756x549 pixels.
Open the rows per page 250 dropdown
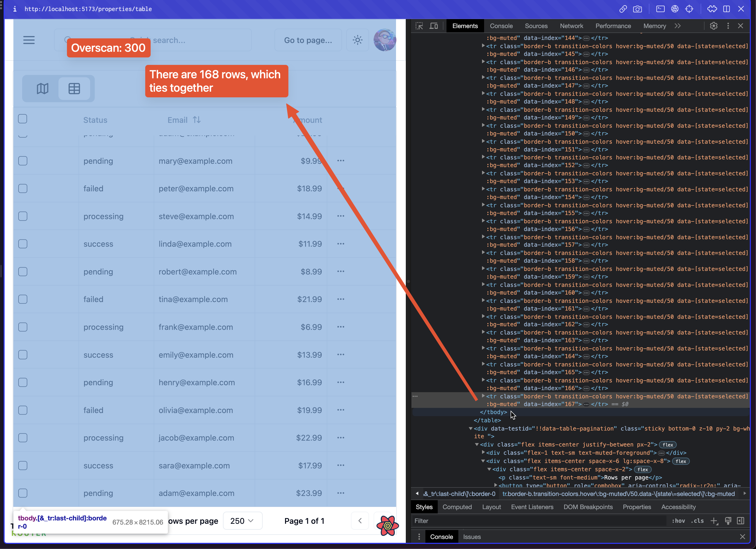[242, 521]
